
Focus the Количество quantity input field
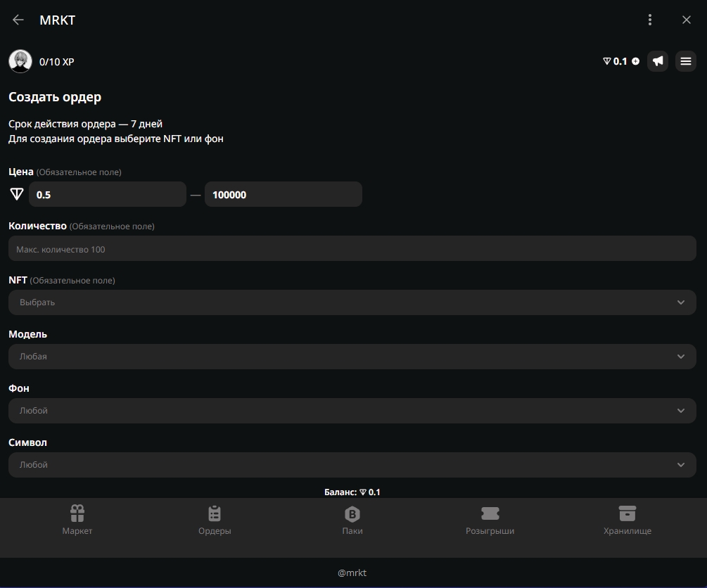(x=352, y=249)
